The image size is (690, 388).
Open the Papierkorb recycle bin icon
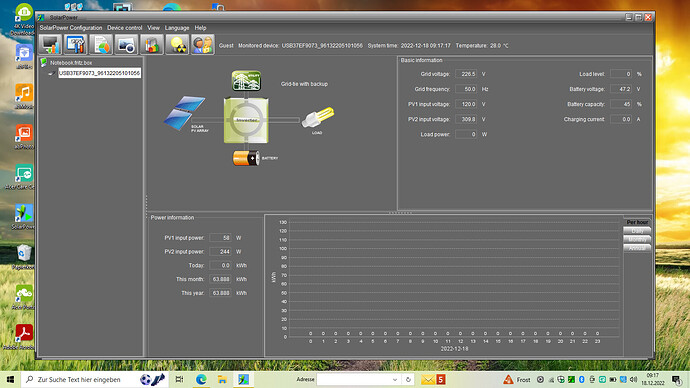pos(23,257)
